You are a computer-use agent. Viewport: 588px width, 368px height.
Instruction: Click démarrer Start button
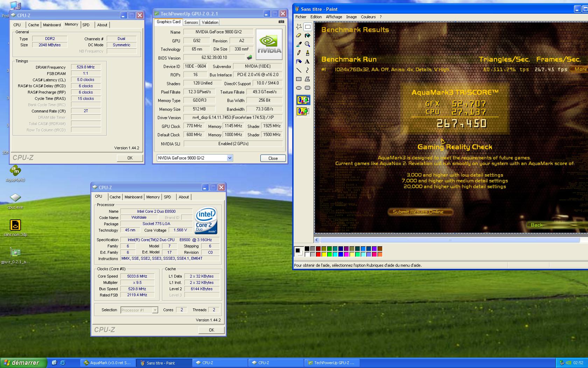pyautogui.click(x=23, y=363)
